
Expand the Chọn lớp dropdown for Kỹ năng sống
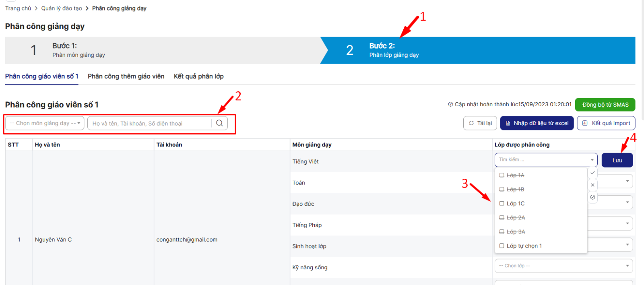[563, 266]
